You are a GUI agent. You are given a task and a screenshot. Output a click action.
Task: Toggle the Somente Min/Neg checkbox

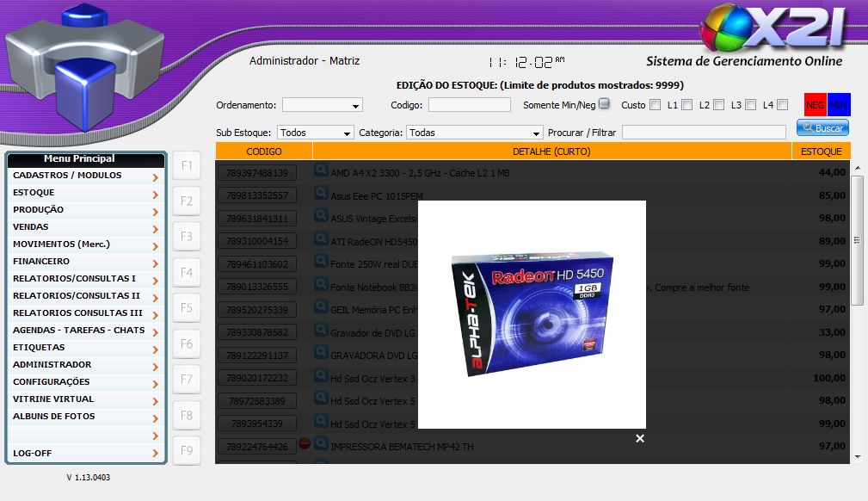(604, 104)
